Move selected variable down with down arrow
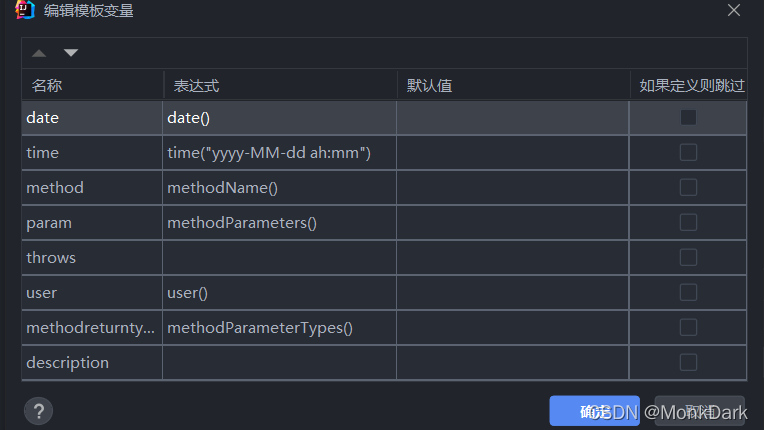Screen dimensions: 764x430 [71, 53]
